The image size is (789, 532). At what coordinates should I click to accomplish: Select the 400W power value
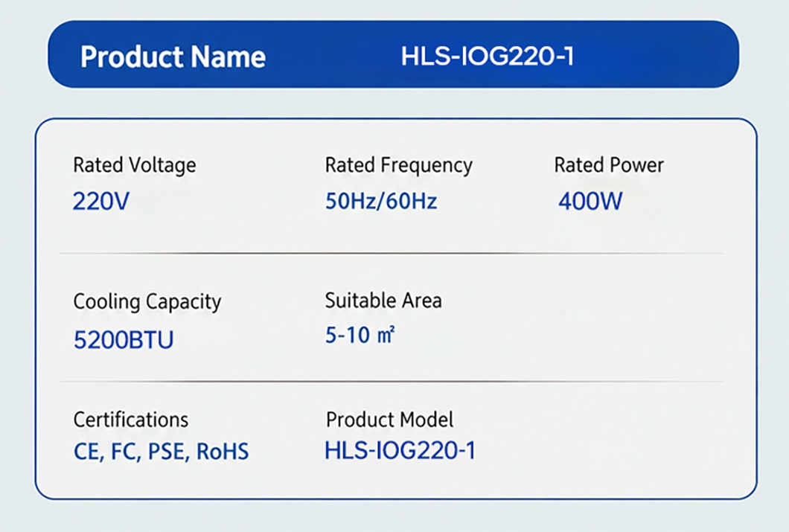[x=590, y=201]
